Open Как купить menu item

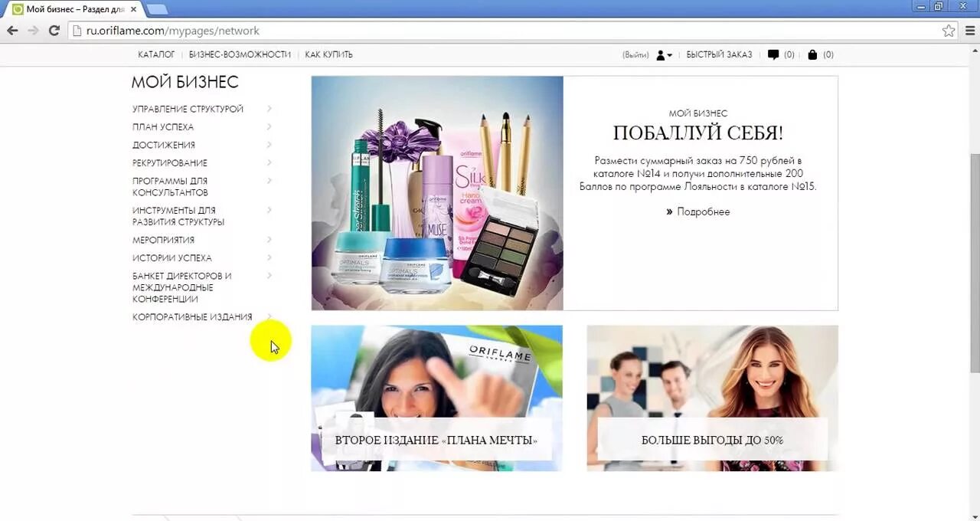[x=328, y=55]
